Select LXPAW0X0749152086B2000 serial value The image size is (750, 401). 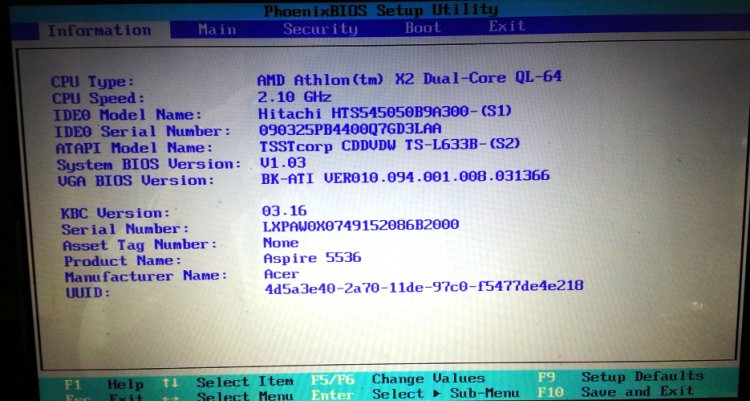(361, 225)
